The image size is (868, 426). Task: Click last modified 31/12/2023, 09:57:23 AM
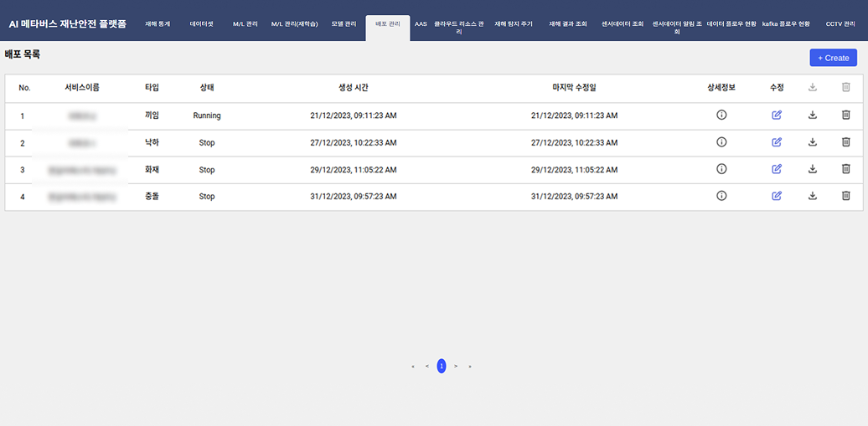(574, 197)
